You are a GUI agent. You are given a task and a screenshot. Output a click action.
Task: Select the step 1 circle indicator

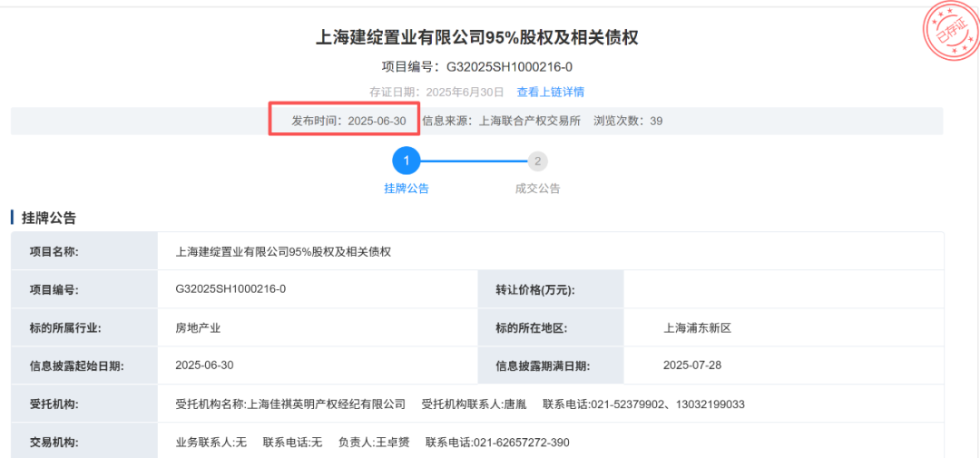click(x=407, y=161)
